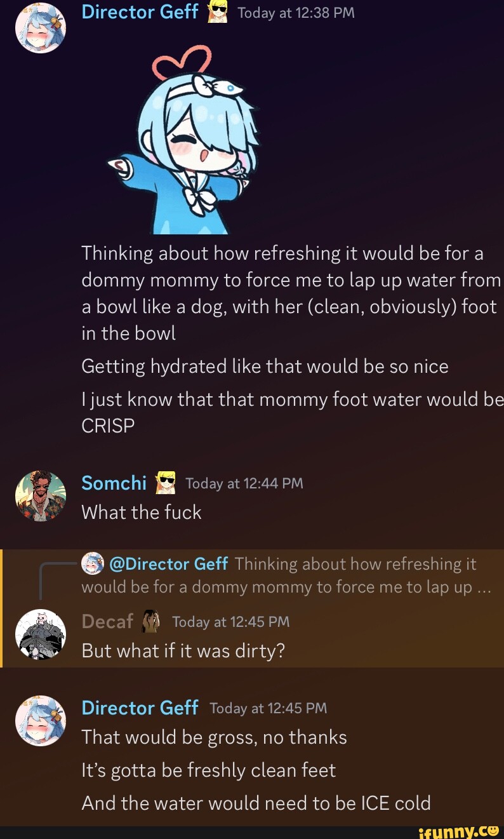Image resolution: width=504 pixels, height=839 pixels.
Task: Click Director Geff's avatar on the first message
Action: tap(40, 28)
